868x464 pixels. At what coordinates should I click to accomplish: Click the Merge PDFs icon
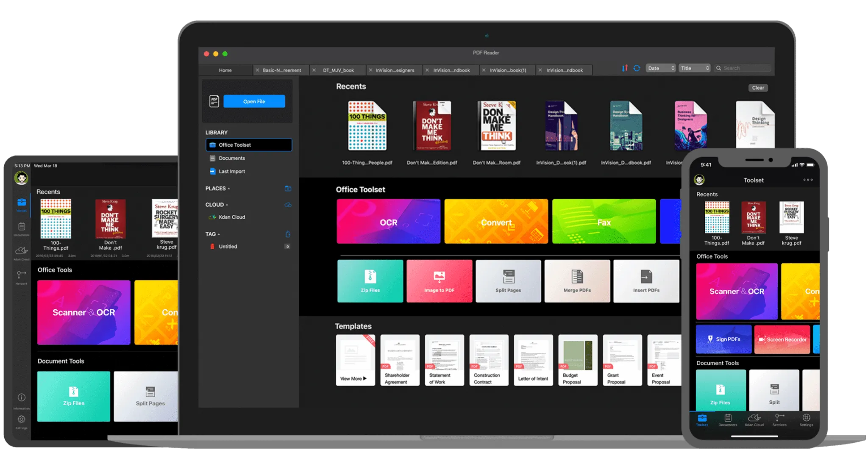(576, 281)
